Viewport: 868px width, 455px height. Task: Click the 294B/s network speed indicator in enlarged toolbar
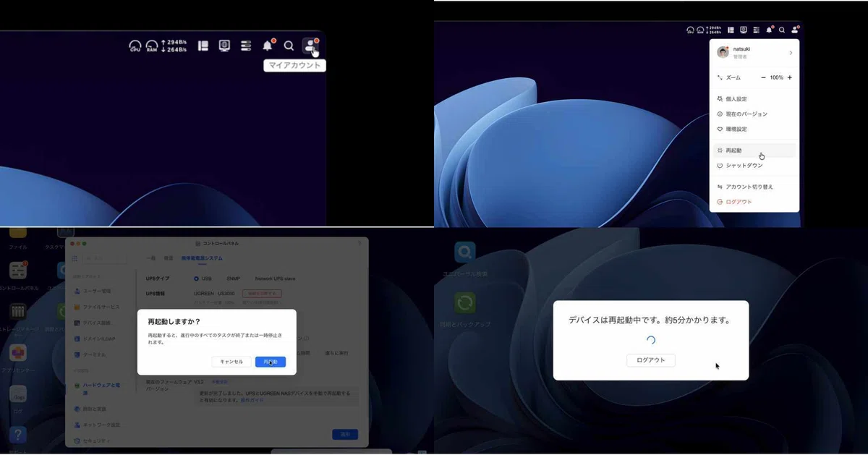[x=174, y=46]
